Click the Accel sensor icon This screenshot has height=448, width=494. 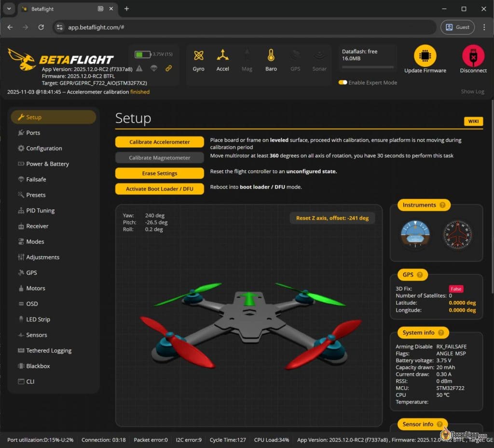(x=223, y=55)
